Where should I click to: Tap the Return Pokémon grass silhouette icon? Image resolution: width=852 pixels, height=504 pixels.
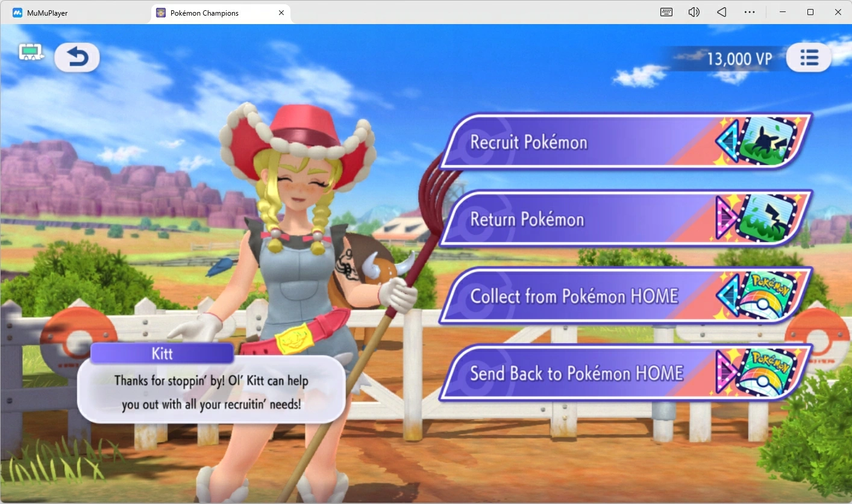click(768, 219)
